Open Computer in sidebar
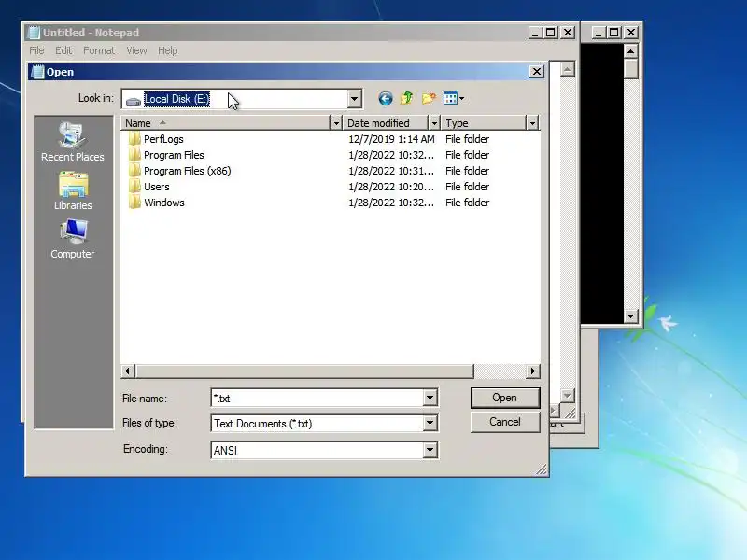 [73, 239]
